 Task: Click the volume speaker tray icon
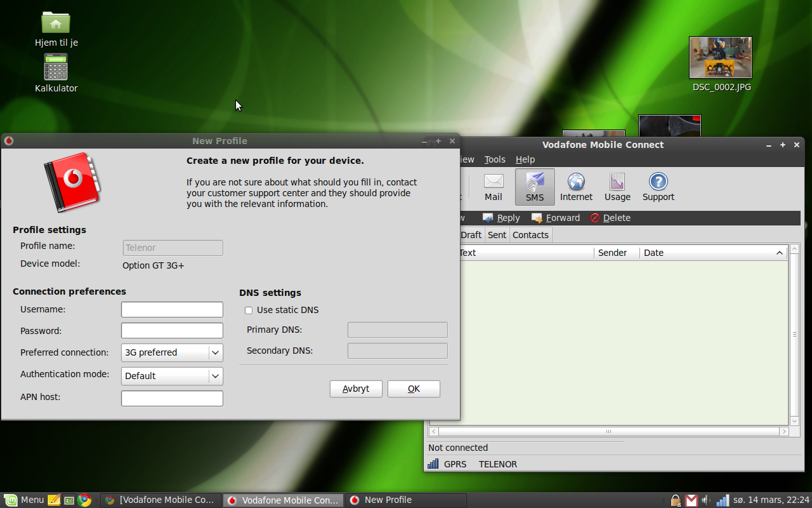[x=706, y=500]
